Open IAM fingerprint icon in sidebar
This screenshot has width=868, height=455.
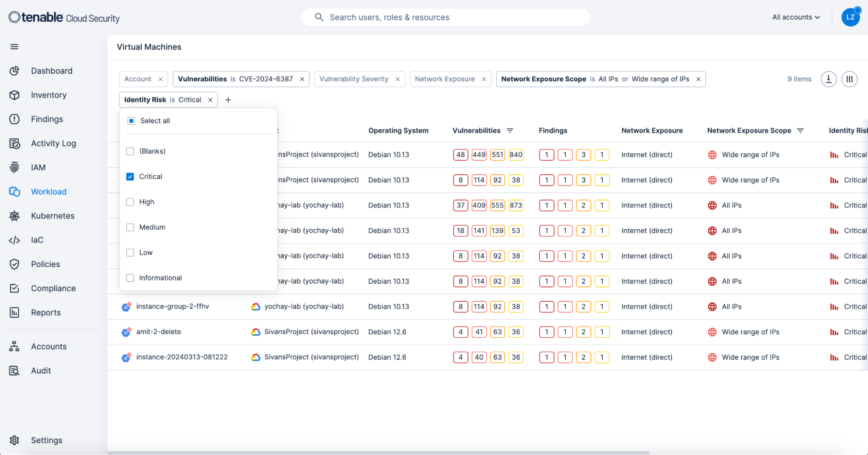[14, 168]
